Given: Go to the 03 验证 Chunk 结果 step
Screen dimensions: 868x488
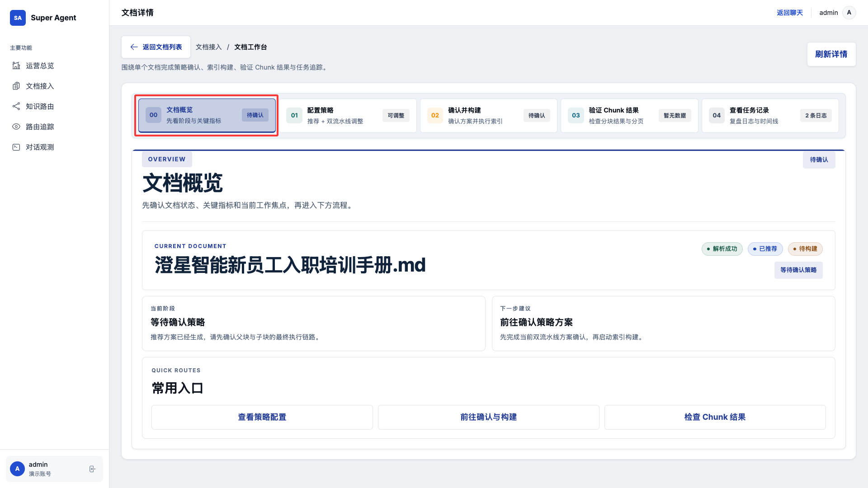Looking at the screenshot, I should [x=629, y=116].
